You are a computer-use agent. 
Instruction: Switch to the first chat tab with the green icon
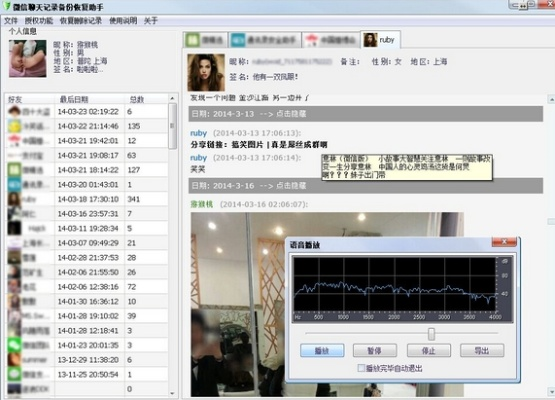[206, 40]
